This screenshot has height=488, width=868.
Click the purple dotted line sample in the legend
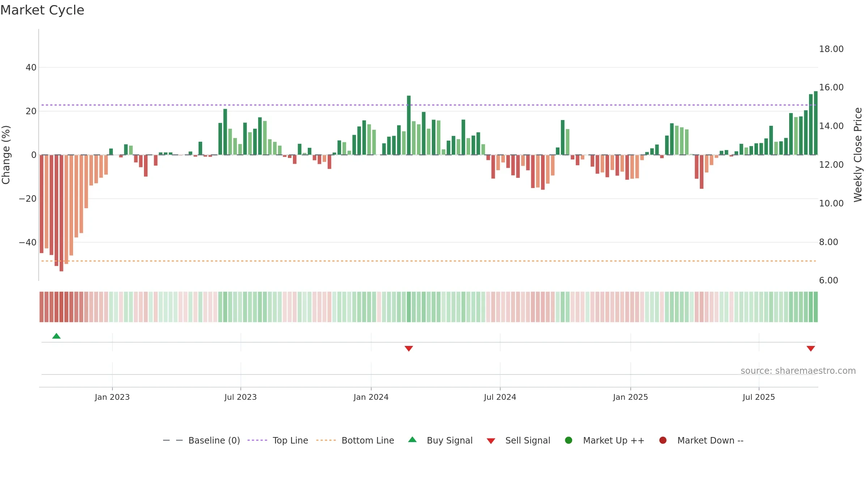click(x=257, y=440)
